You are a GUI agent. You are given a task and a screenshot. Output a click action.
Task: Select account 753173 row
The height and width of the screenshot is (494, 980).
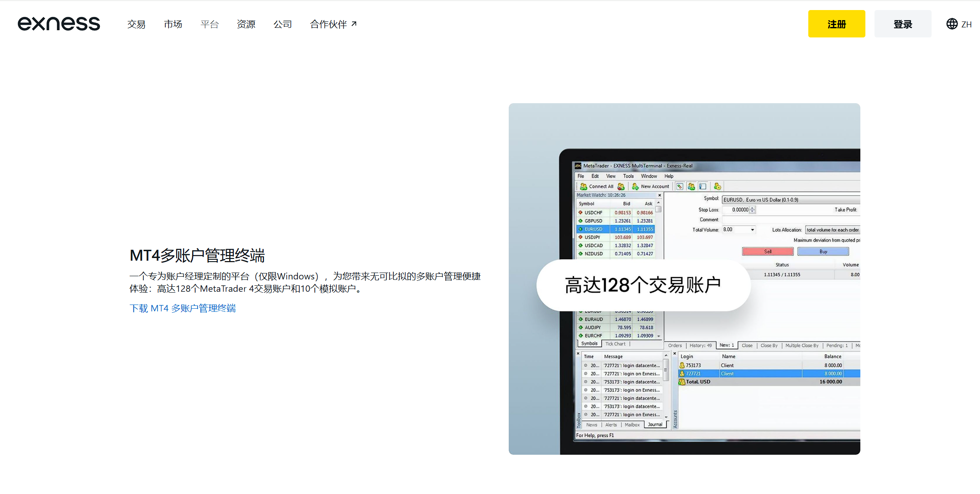tap(769, 366)
